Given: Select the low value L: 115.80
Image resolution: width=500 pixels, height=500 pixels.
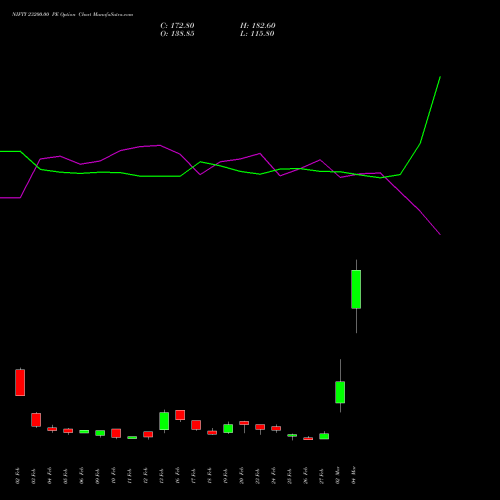Looking at the screenshot, I should pos(257,34).
